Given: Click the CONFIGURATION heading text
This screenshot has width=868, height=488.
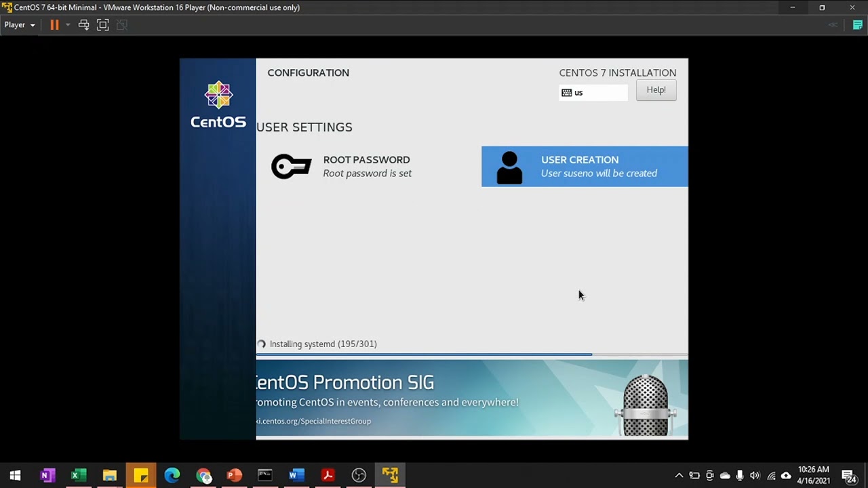Looking at the screenshot, I should 308,73.
